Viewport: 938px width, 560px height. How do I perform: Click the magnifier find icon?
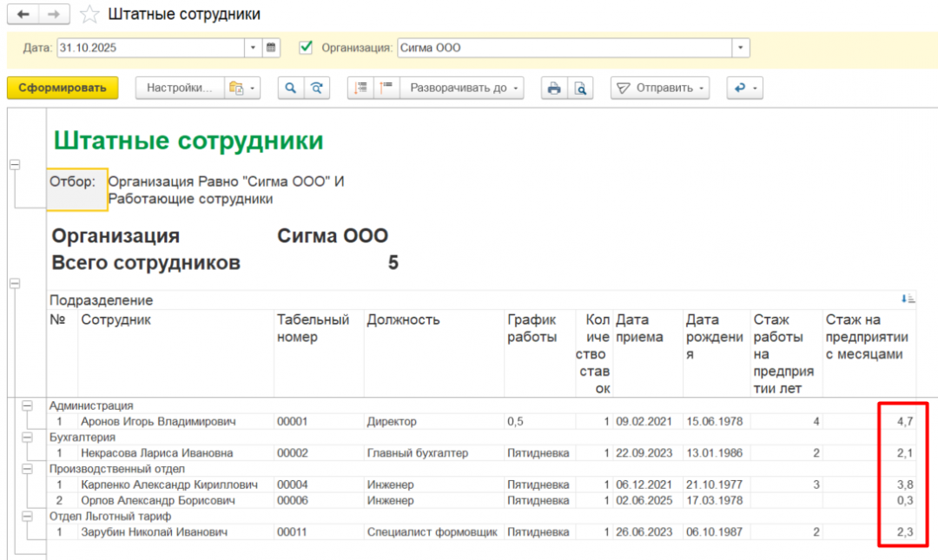[291, 88]
